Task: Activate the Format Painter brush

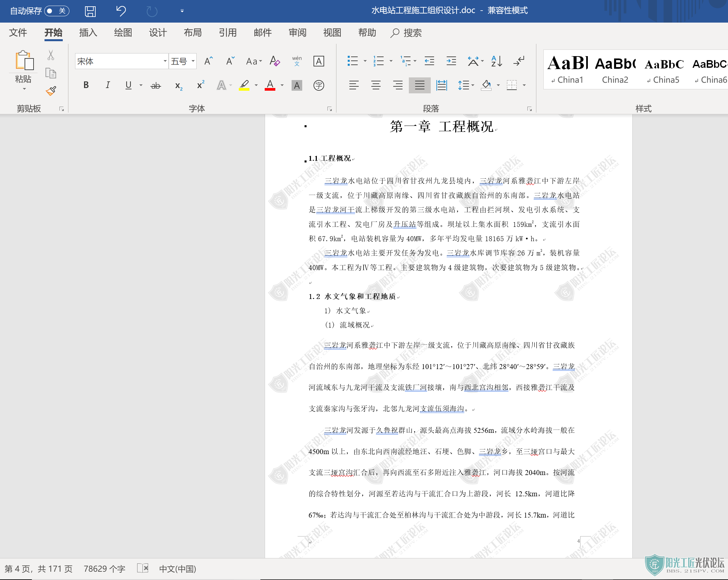Action: coord(51,91)
